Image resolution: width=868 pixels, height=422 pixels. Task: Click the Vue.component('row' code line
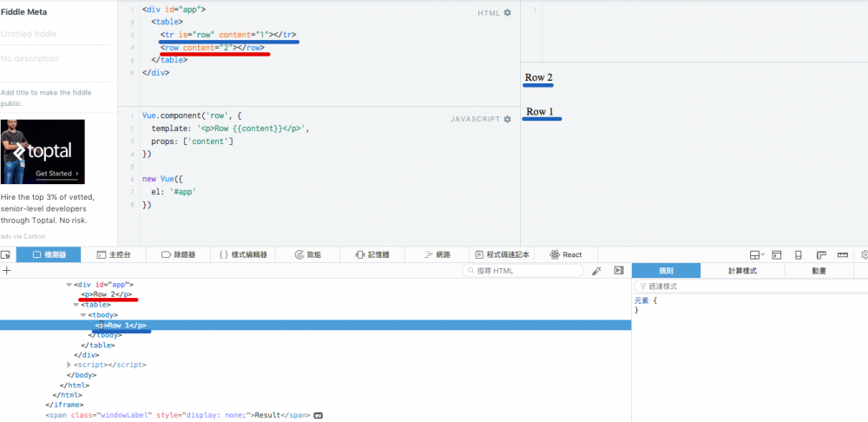point(192,115)
